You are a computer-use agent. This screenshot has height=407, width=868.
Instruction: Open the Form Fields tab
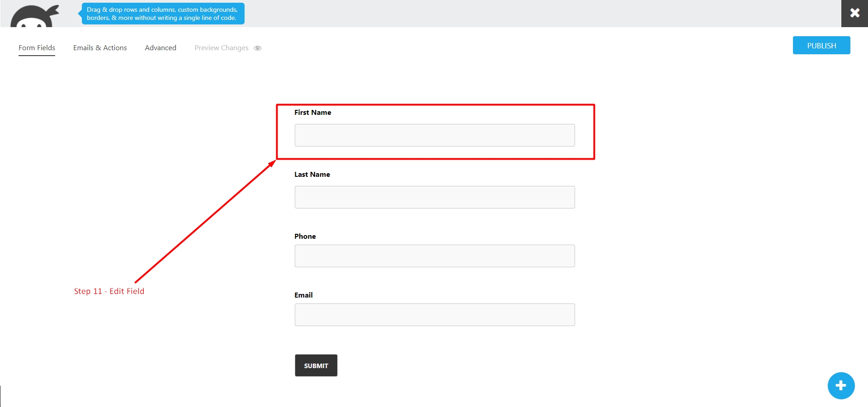point(37,47)
